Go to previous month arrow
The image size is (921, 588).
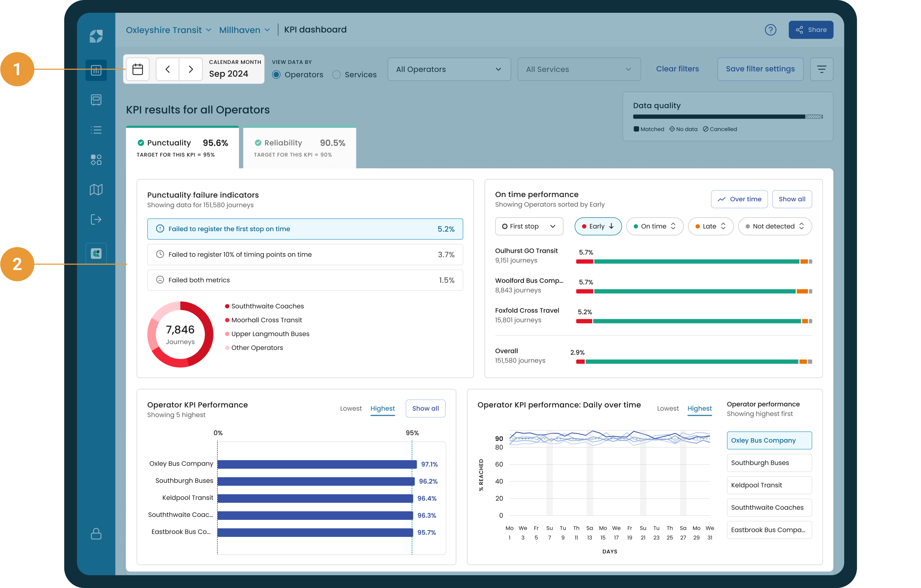(168, 69)
